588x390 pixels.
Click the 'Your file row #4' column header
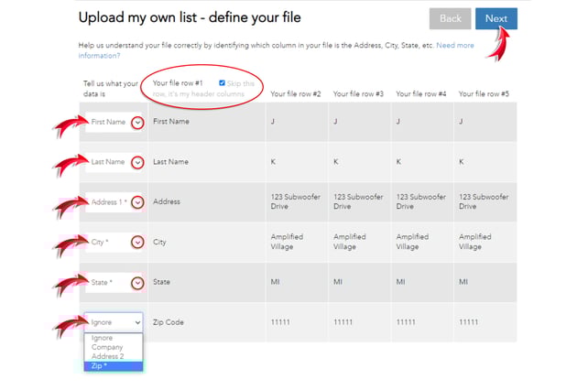pyautogui.click(x=421, y=94)
